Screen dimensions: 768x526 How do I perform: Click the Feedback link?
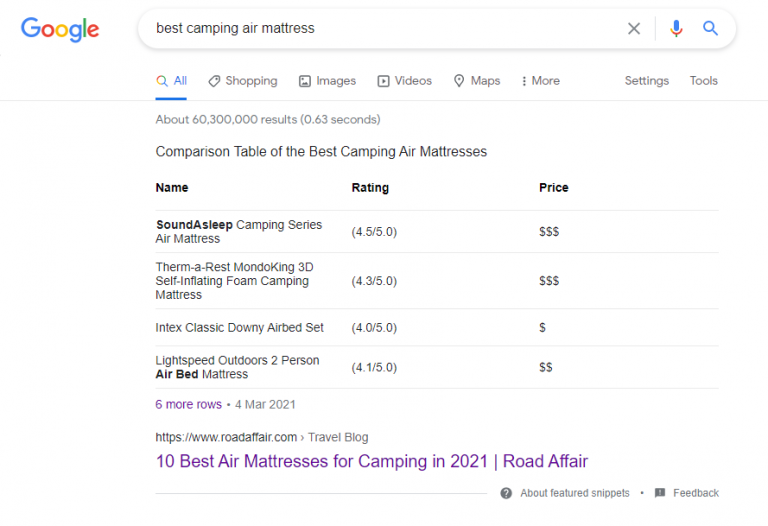click(x=696, y=493)
